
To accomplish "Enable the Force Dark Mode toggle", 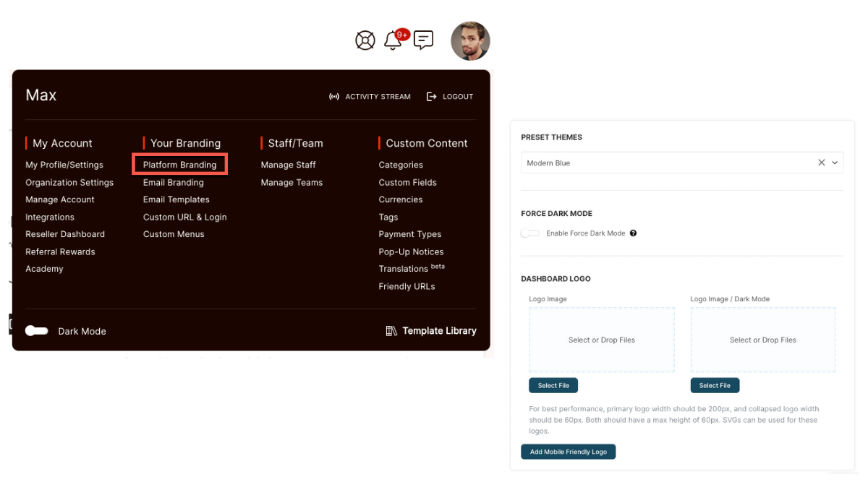I will point(530,233).
